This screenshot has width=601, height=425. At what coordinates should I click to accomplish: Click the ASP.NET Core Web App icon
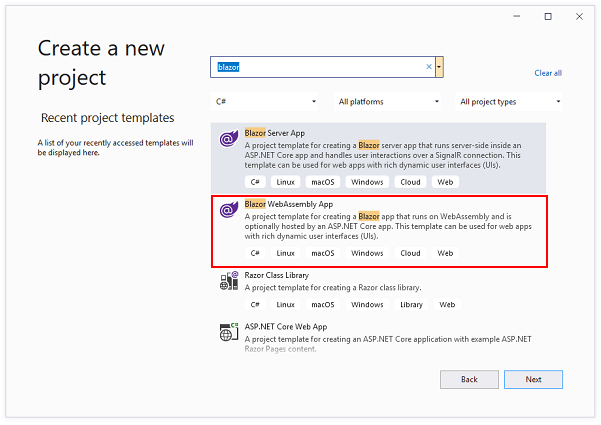(x=229, y=332)
